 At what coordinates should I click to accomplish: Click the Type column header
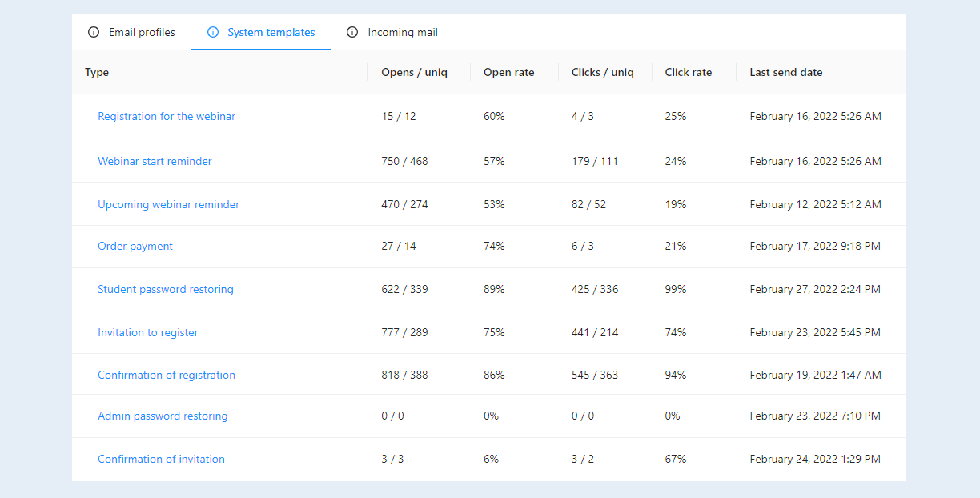pos(97,72)
